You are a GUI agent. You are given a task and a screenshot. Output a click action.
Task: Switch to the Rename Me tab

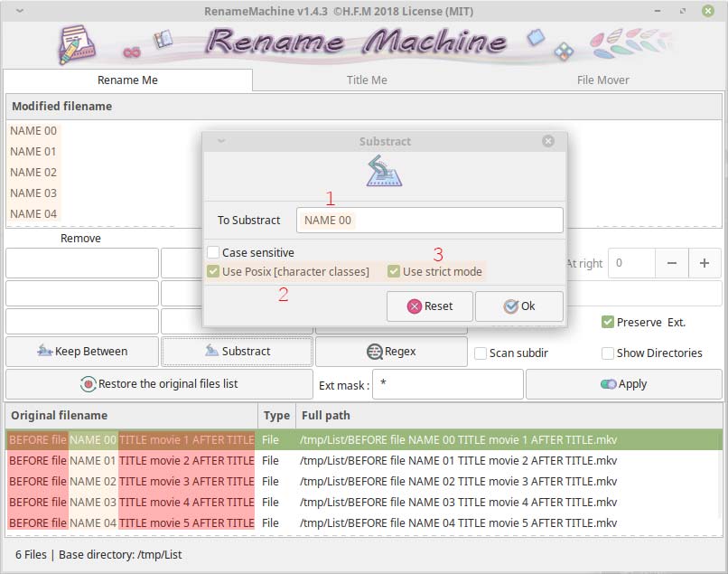click(x=127, y=80)
